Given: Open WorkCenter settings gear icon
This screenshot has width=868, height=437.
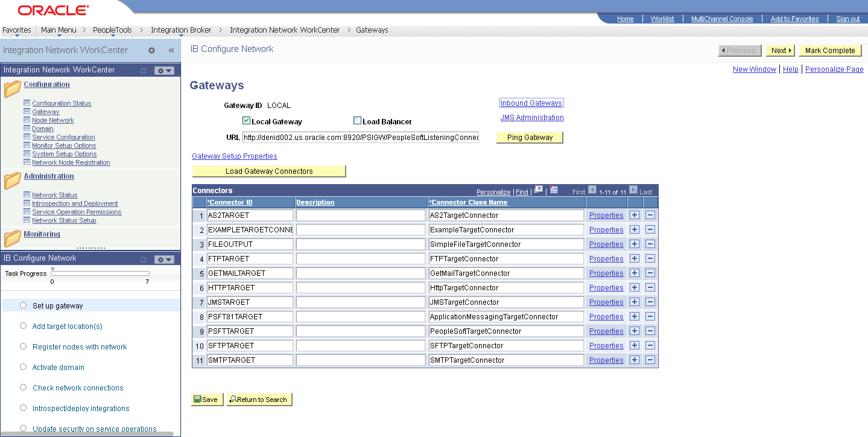Looking at the screenshot, I should point(152,50).
